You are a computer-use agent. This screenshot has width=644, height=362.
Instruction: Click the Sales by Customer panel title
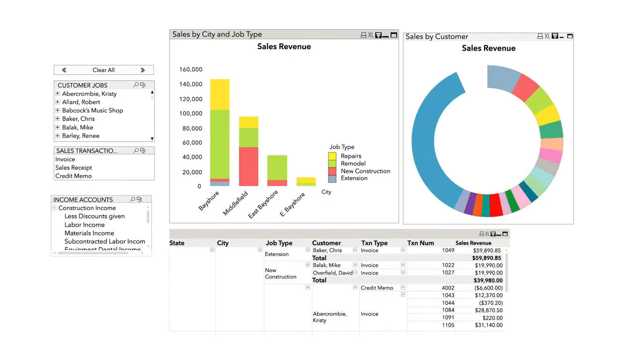point(437,36)
